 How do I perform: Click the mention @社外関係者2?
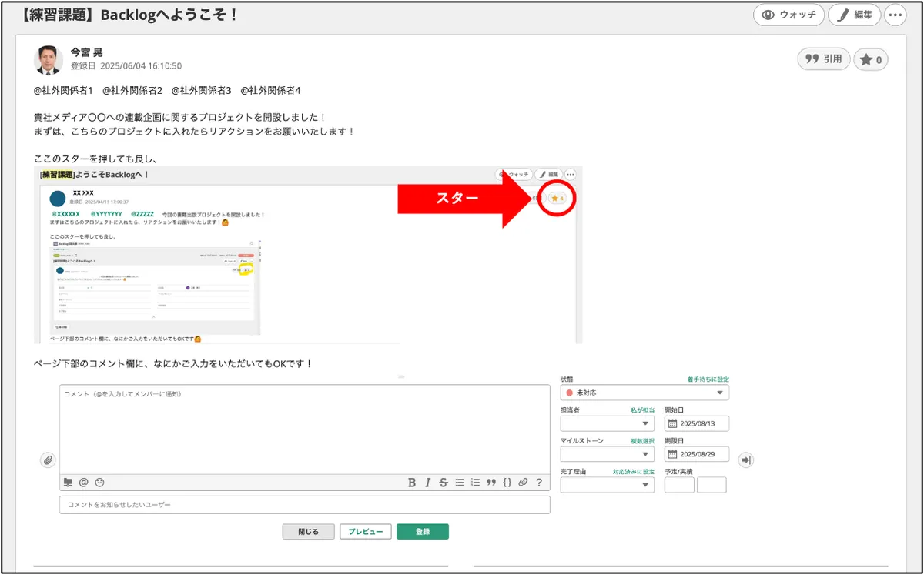pos(132,90)
